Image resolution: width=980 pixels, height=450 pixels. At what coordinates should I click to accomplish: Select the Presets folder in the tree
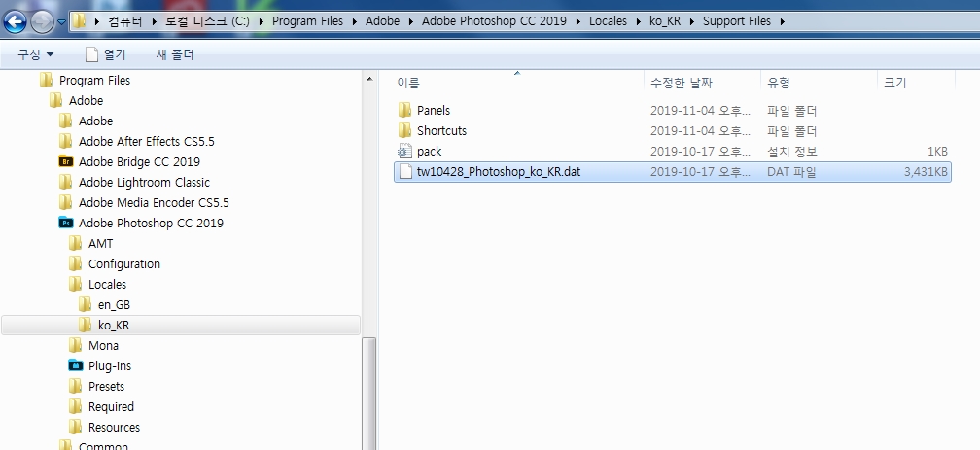[106, 386]
